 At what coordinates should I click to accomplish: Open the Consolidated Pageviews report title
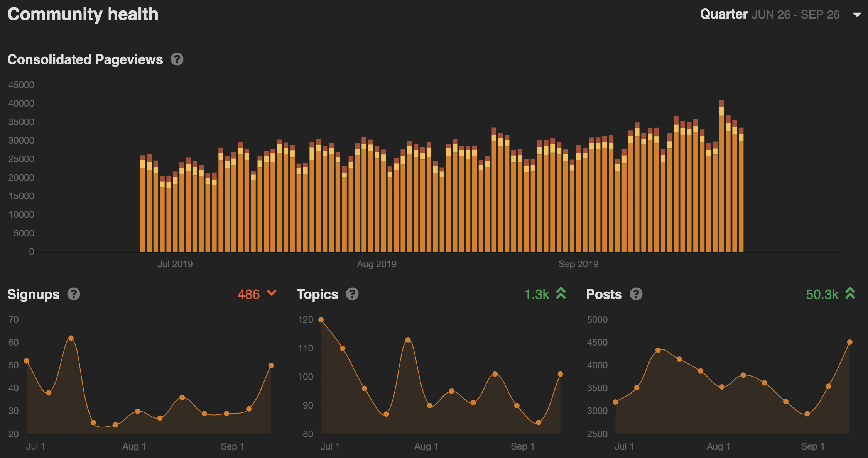85,59
